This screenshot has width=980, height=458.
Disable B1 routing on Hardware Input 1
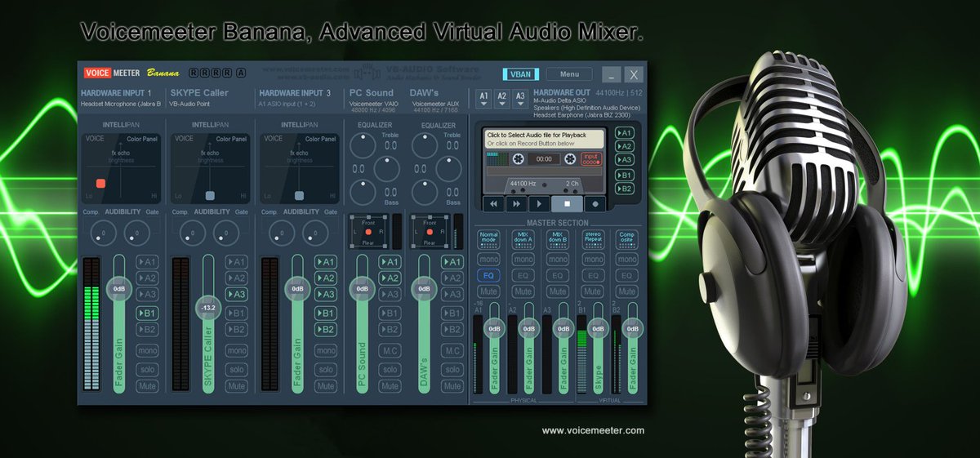147,313
